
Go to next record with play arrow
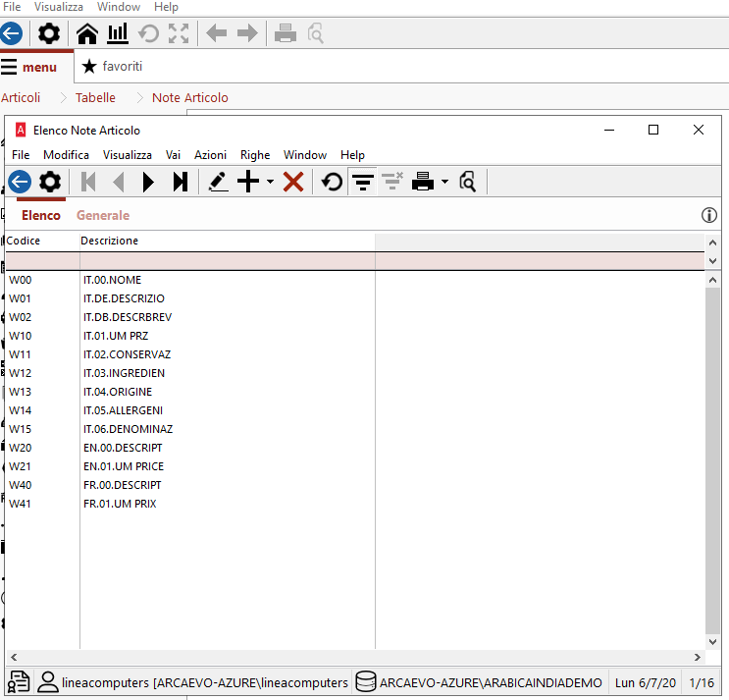tap(148, 182)
